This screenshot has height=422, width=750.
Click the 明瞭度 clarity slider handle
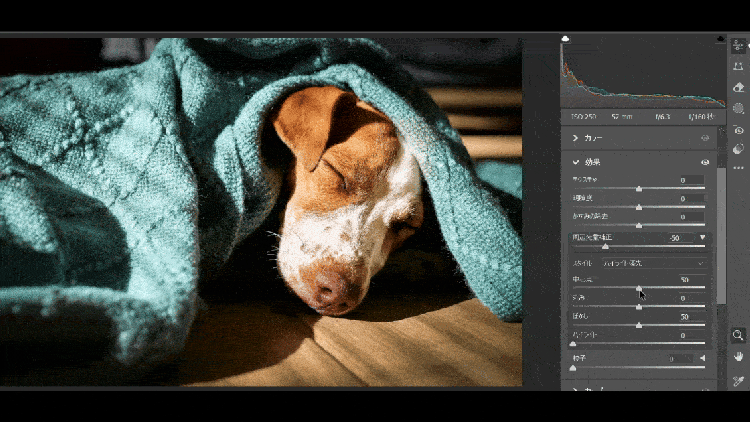pos(639,207)
